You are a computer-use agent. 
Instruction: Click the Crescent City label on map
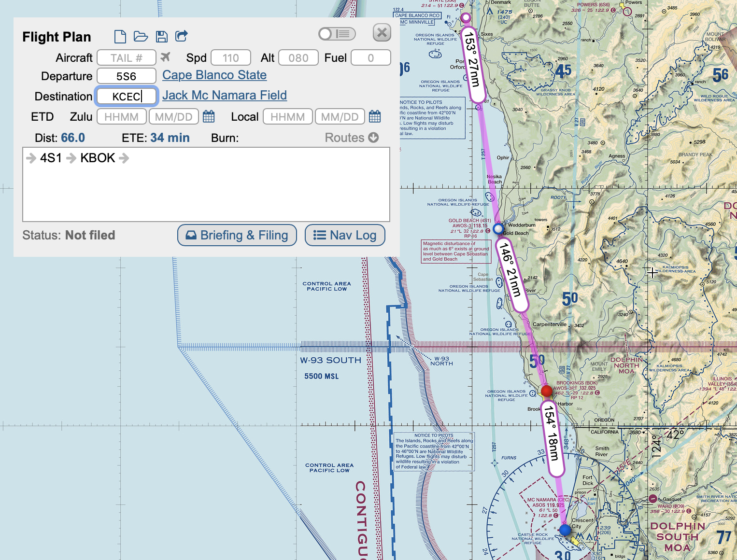click(582, 523)
